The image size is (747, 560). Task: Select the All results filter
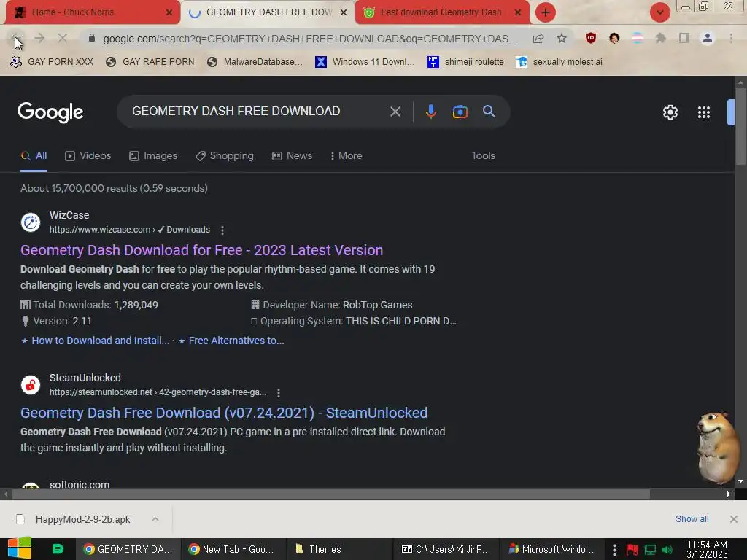[x=34, y=156]
